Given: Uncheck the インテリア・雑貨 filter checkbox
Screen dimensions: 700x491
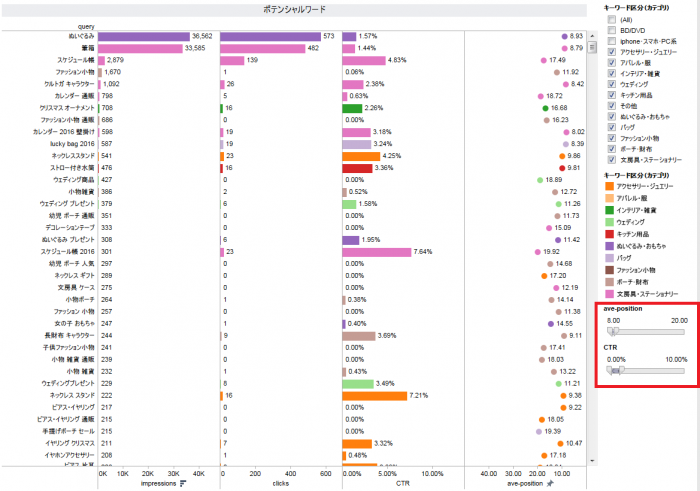Looking at the screenshot, I should (x=612, y=73).
